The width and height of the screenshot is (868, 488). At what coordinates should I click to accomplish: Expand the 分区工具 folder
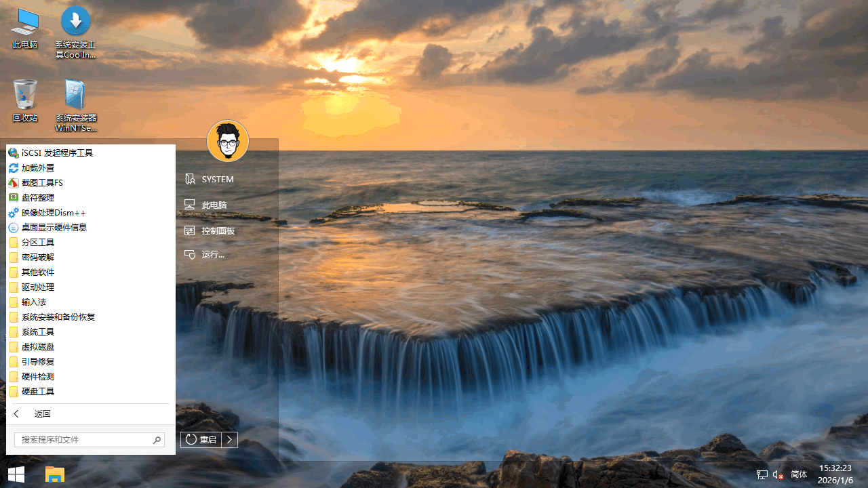click(38, 243)
